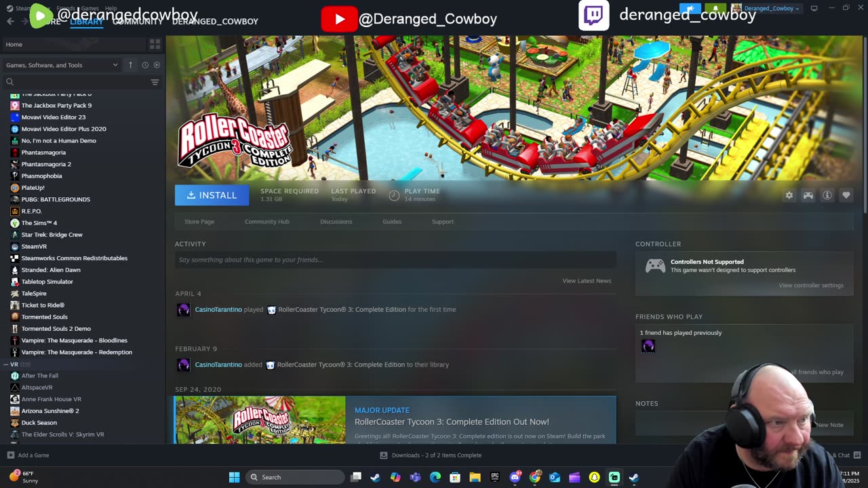Open the LIBRARY tab
Screen dimensions: 868x488
pos(86,22)
